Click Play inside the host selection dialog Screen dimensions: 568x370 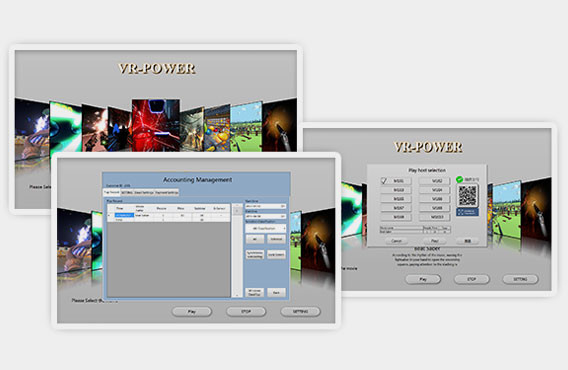coord(434,241)
